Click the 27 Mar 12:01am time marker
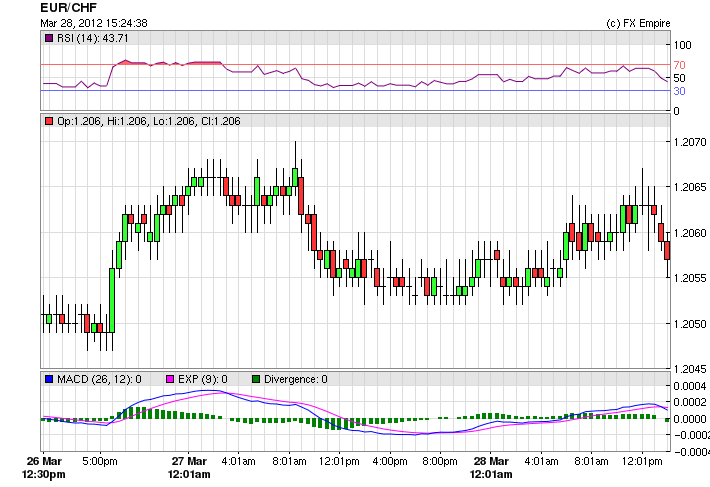The image size is (710, 487). [189, 467]
